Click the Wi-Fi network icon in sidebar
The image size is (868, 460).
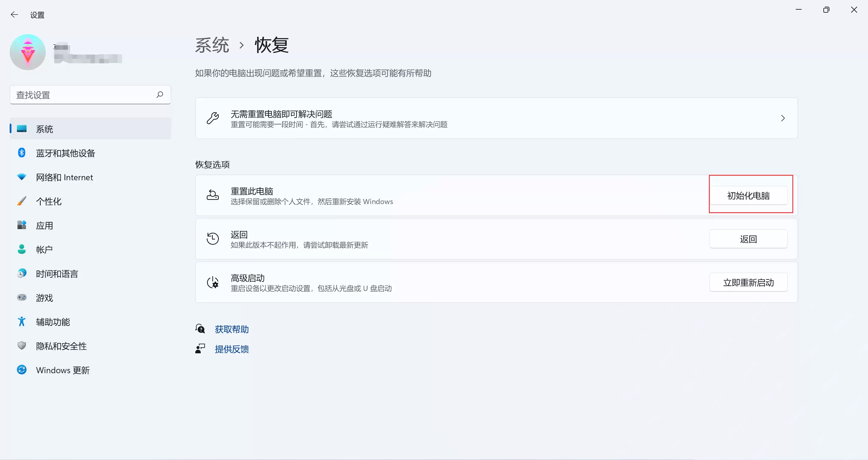click(x=22, y=177)
